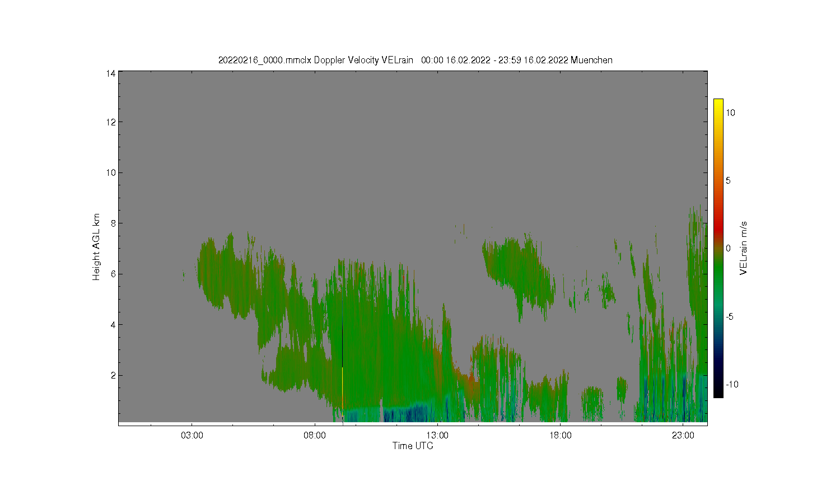
Task: Click the black bottom of the colorbar
Action: pyautogui.click(x=718, y=392)
